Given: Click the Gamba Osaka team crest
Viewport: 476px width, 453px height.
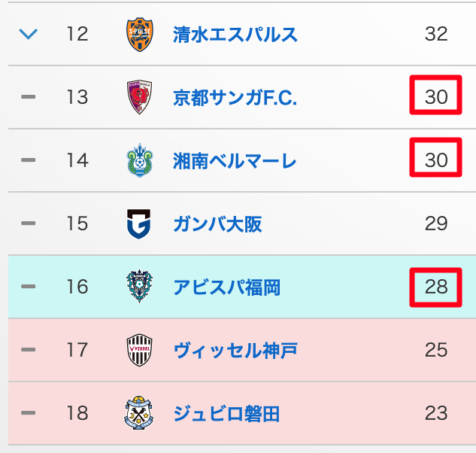Looking at the screenshot, I should pos(139,223).
